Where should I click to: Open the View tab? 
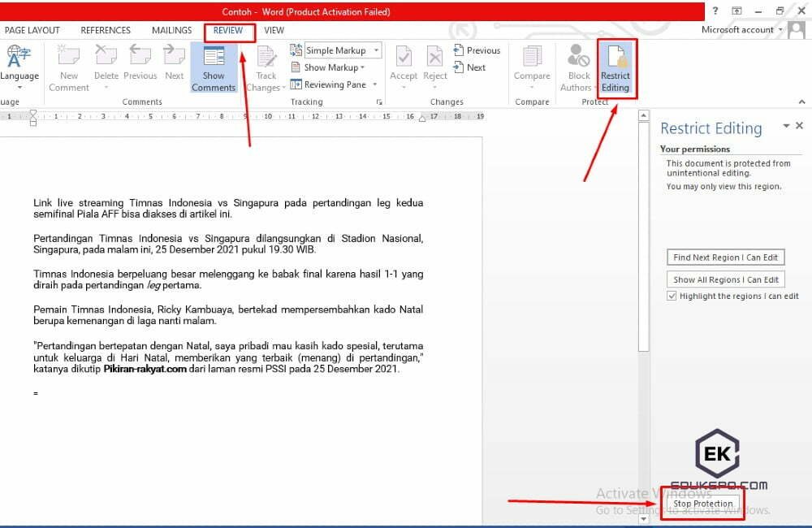(x=274, y=30)
